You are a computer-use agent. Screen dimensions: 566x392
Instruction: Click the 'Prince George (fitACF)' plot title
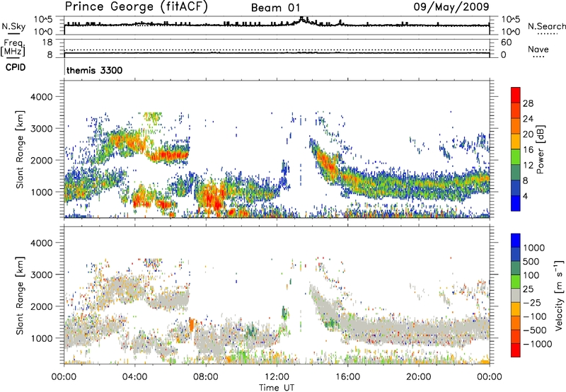point(136,7)
